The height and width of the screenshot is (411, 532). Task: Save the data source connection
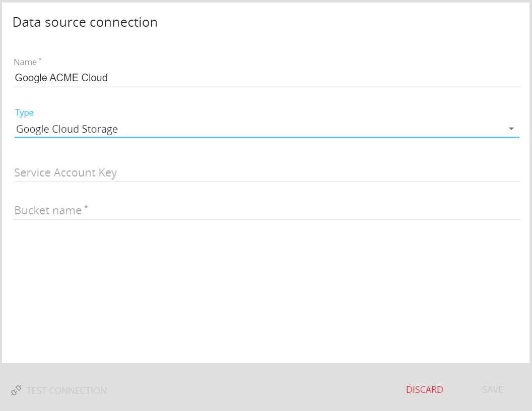pos(492,390)
